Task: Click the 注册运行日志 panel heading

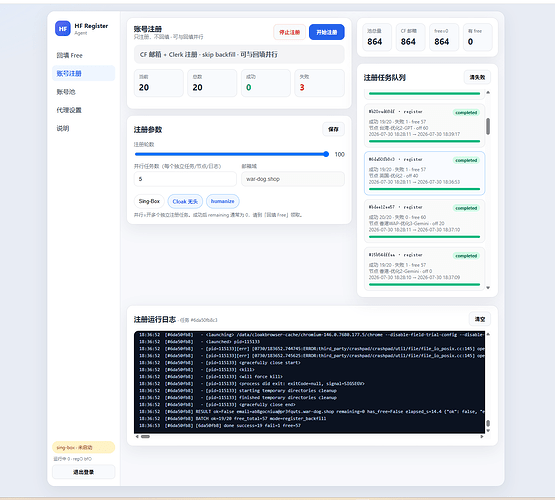Action: [x=155, y=320]
